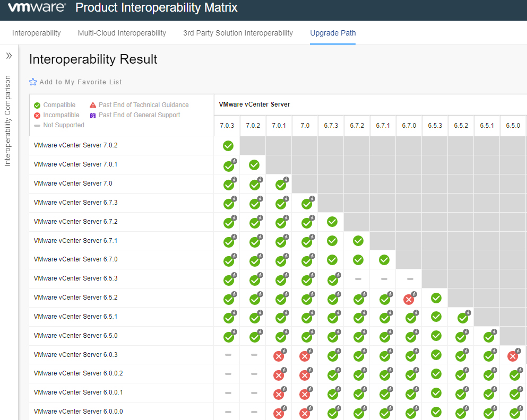Click the compatible icon for vCenter 6.5.1 to 6.5.2
The image size is (527, 420).
[x=463, y=318]
